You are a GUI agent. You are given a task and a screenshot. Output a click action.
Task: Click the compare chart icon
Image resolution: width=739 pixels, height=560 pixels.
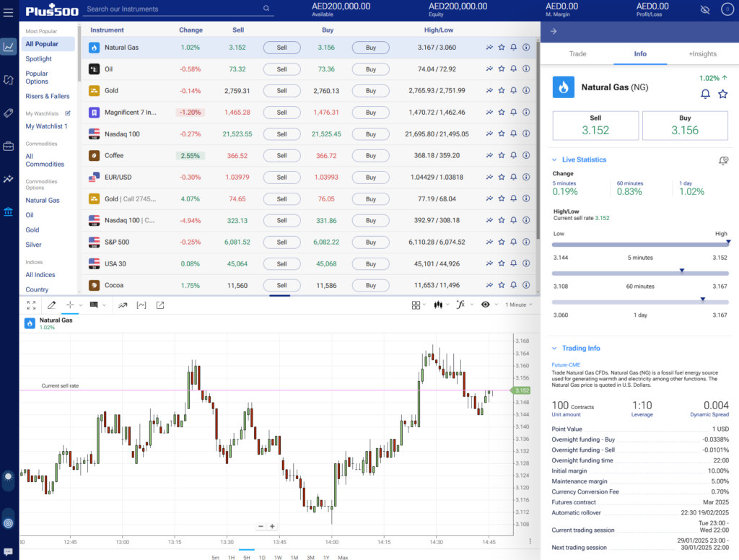click(x=141, y=305)
